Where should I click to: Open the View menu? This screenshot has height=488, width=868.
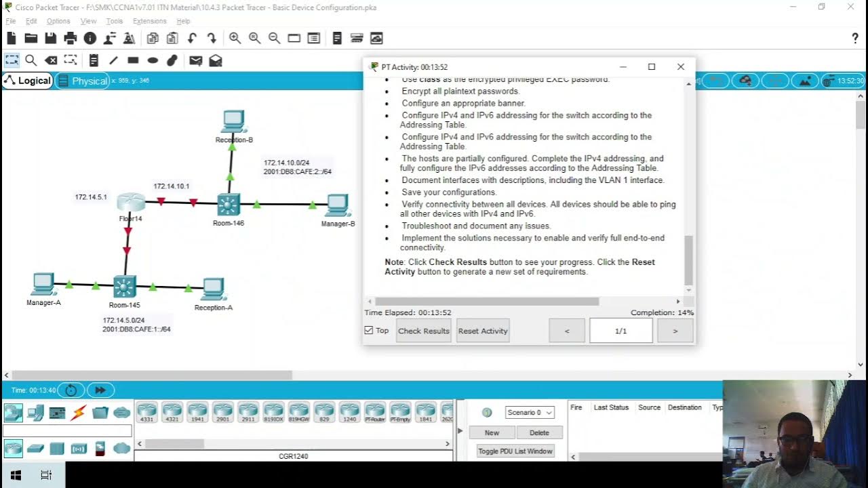click(x=88, y=21)
